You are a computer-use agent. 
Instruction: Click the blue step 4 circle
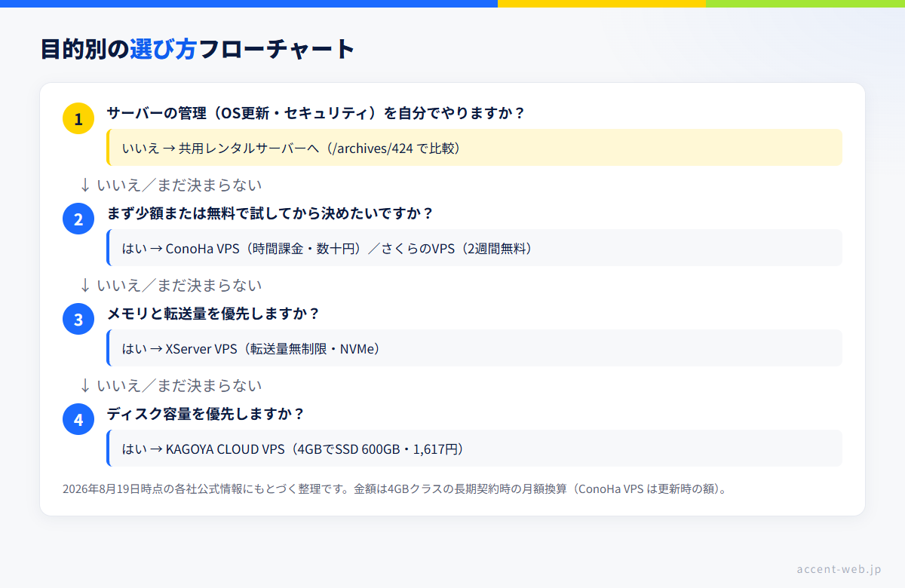point(78,420)
